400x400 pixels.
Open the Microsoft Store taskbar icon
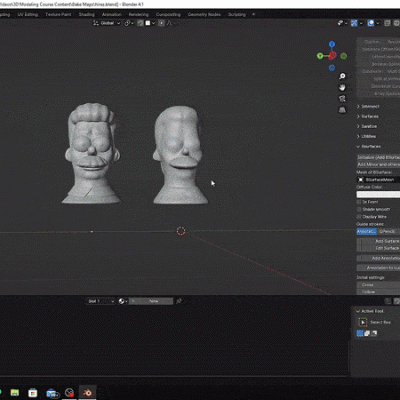[x=33, y=393]
